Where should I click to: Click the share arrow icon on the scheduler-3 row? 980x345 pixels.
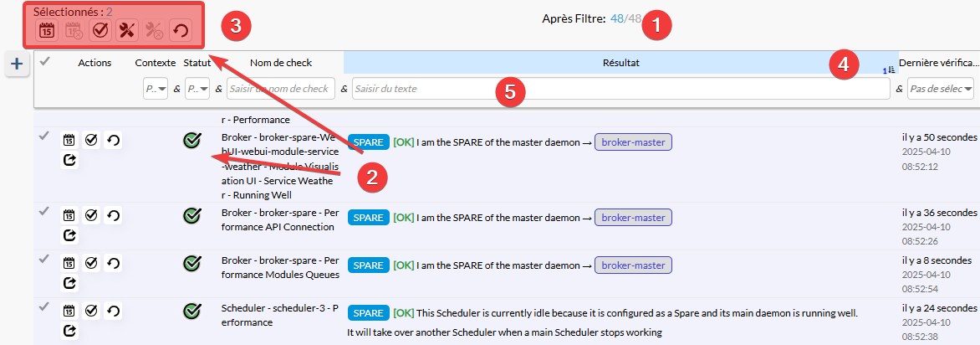click(x=69, y=330)
